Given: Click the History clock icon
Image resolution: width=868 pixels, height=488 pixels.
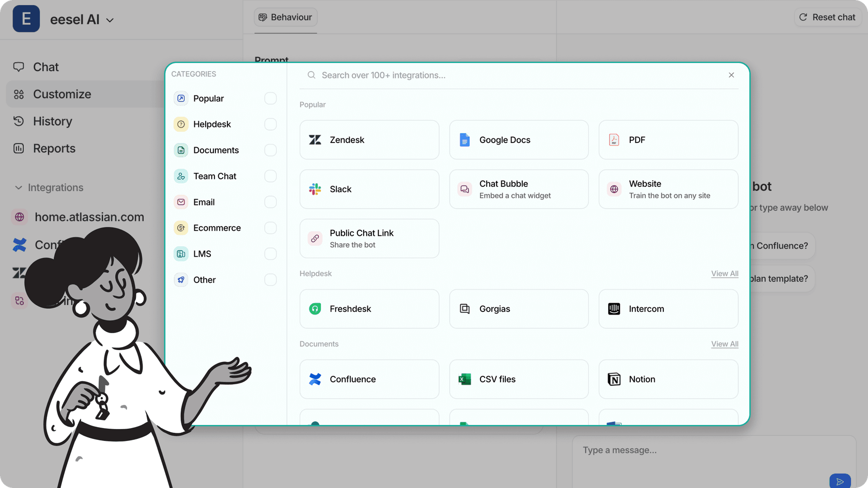Looking at the screenshot, I should coord(19,121).
